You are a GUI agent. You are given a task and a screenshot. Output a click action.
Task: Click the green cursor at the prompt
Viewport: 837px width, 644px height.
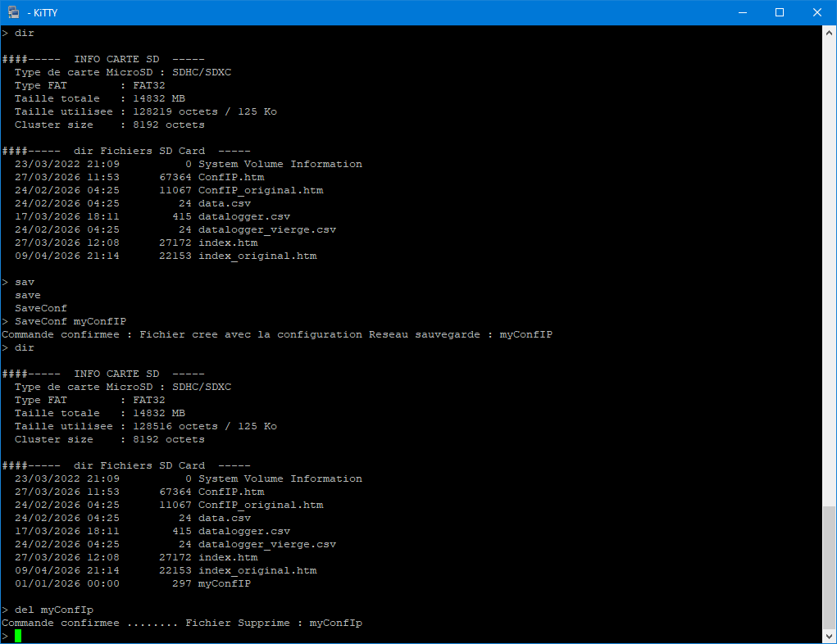pyautogui.click(x=17, y=636)
